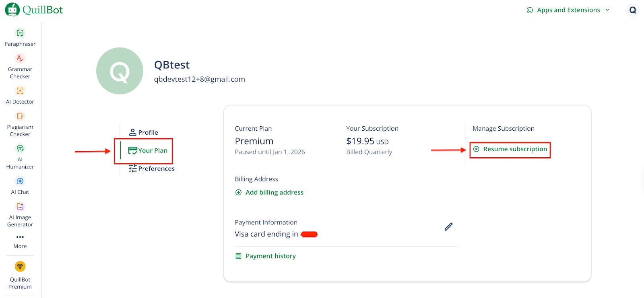This screenshot has height=298, width=644.
Task: Expand Apps and Extensions dropdown
Action: click(568, 10)
